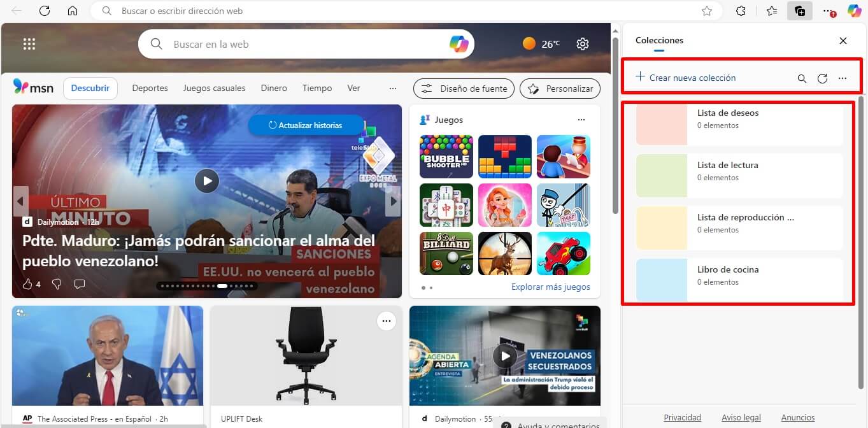Open the Privacidad link
868x428 pixels.
coord(682,418)
